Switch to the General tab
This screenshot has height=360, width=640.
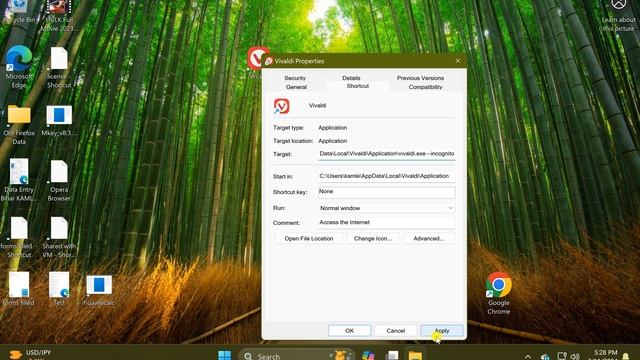coord(296,87)
